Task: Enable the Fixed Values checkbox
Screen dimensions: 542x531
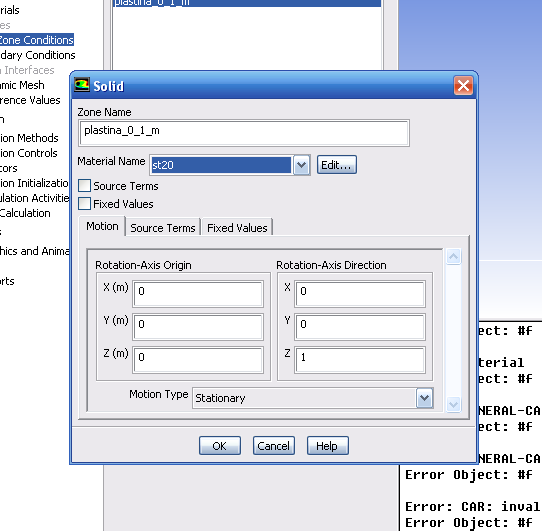Action: coord(84,204)
